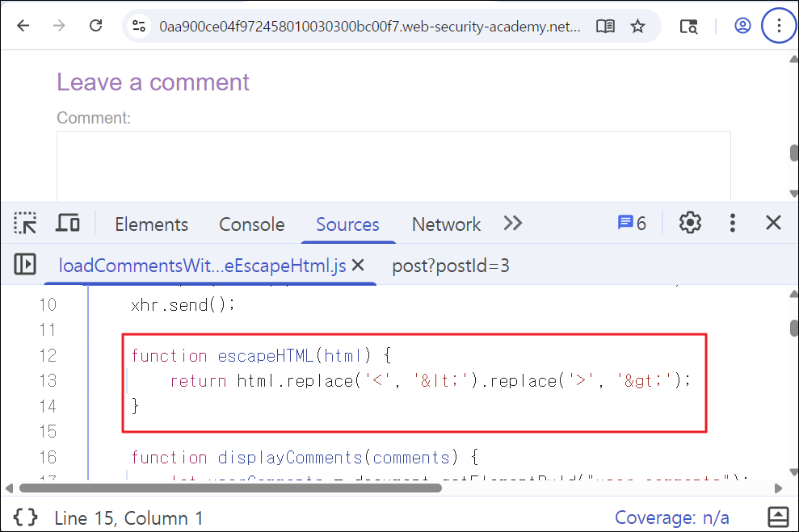Viewport: 799px width, 532px height.
Task: Open the 6 issues counter
Action: [631, 223]
